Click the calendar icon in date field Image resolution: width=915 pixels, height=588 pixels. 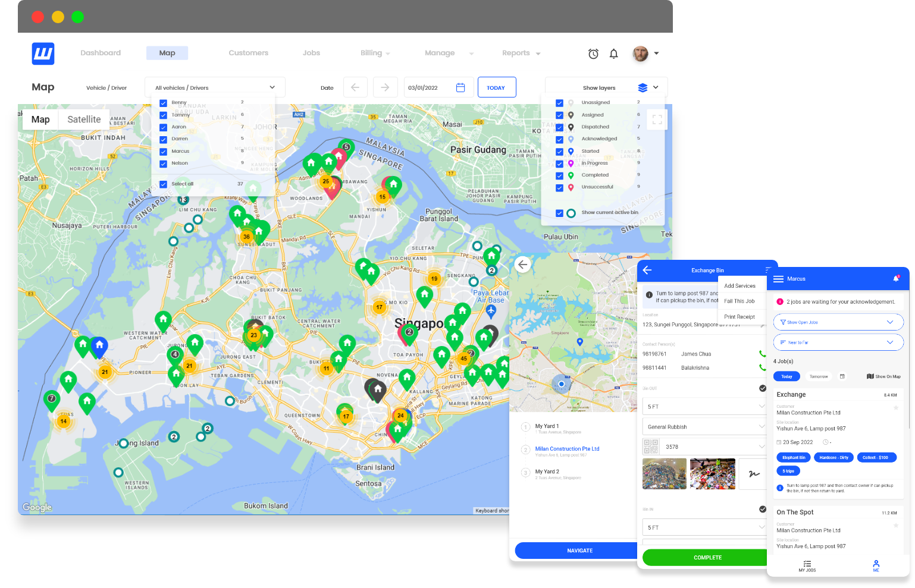click(x=460, y=87)
